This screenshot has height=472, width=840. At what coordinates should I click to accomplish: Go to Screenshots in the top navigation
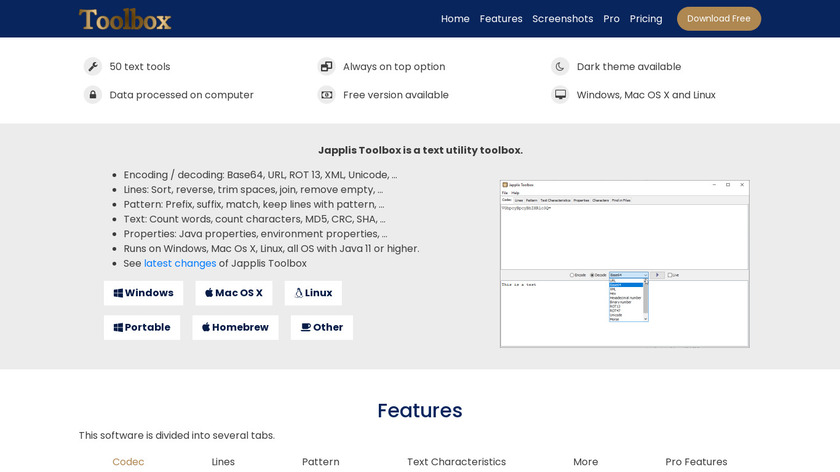562,19
